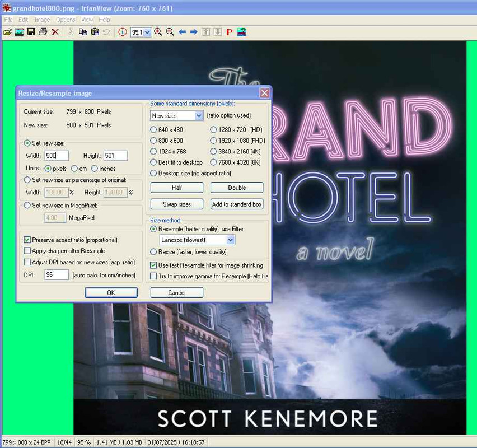The height and width of the screenshot is (448, 477).
Task: Select 1920 x 1080 (FHD) dimension
Action: (x=213, y=141)
